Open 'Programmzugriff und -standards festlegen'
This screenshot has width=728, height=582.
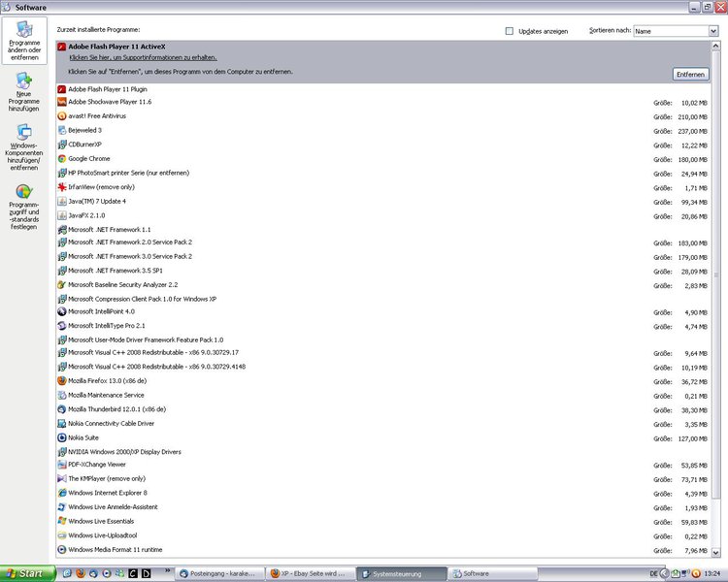pyautogui.click(x=23, y=207)
